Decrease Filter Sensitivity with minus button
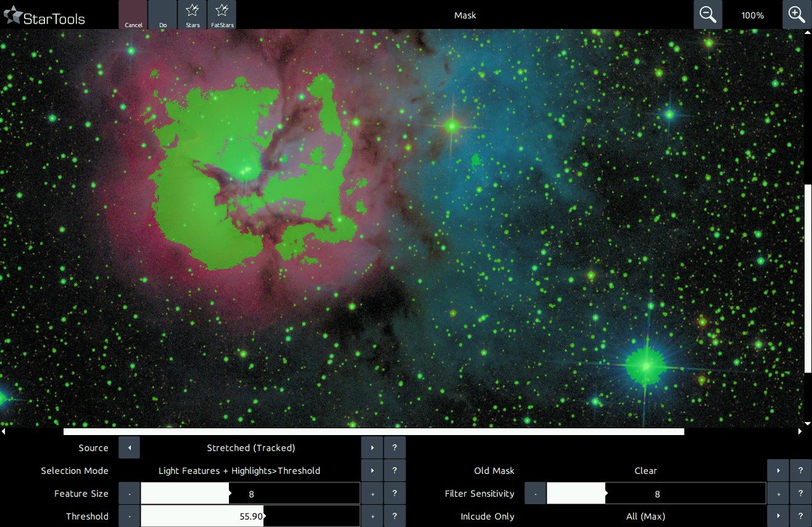 (x=536, y=494)
